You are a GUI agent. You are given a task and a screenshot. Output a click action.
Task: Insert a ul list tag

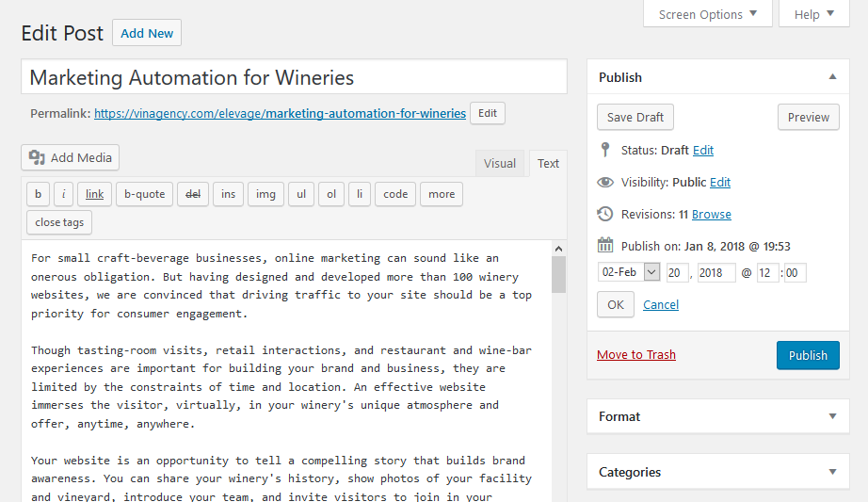click(301, 194)
